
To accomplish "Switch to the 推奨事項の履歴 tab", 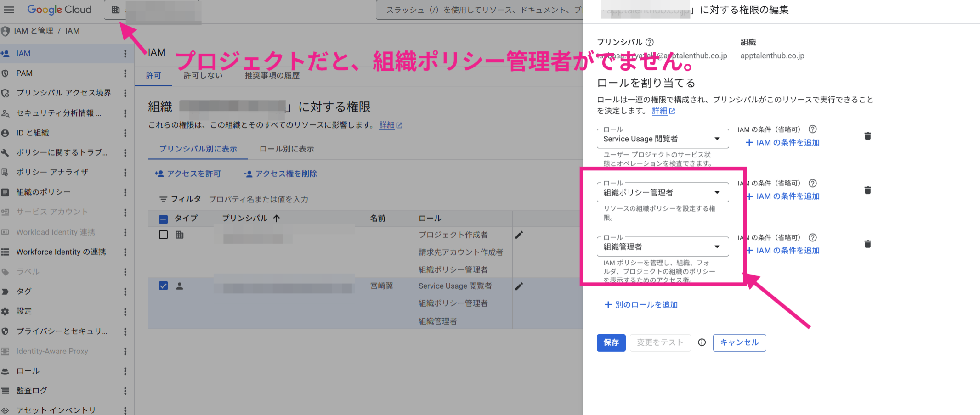I will (272, 75).
